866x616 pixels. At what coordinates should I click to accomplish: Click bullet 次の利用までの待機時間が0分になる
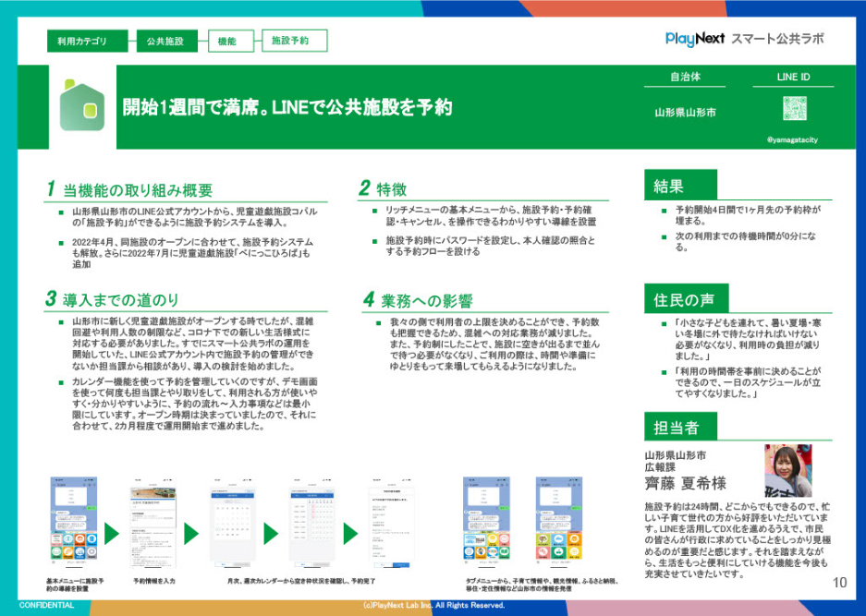(x=745, y=241)
